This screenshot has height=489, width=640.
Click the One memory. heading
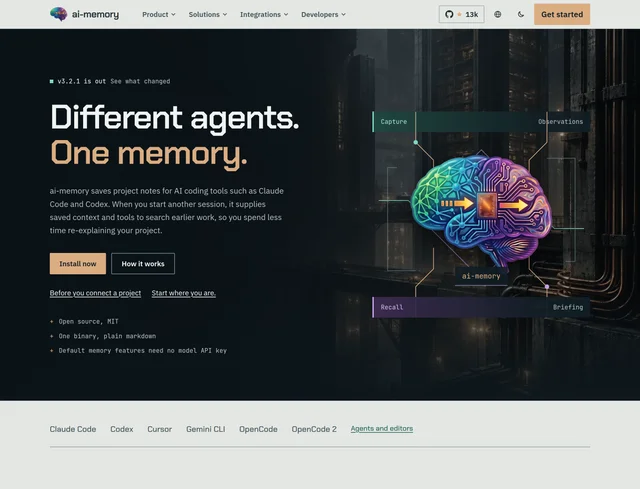click(x=149, y=153)
